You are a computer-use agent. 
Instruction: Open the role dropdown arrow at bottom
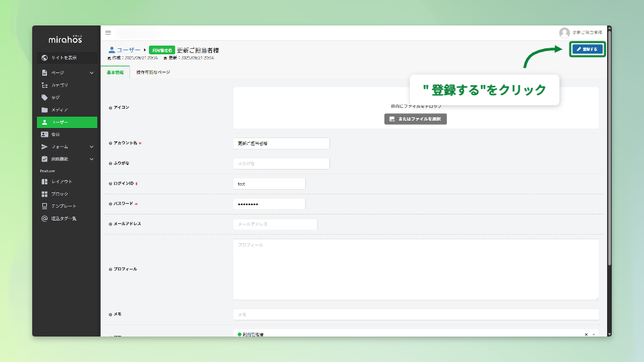click(594, 334)
